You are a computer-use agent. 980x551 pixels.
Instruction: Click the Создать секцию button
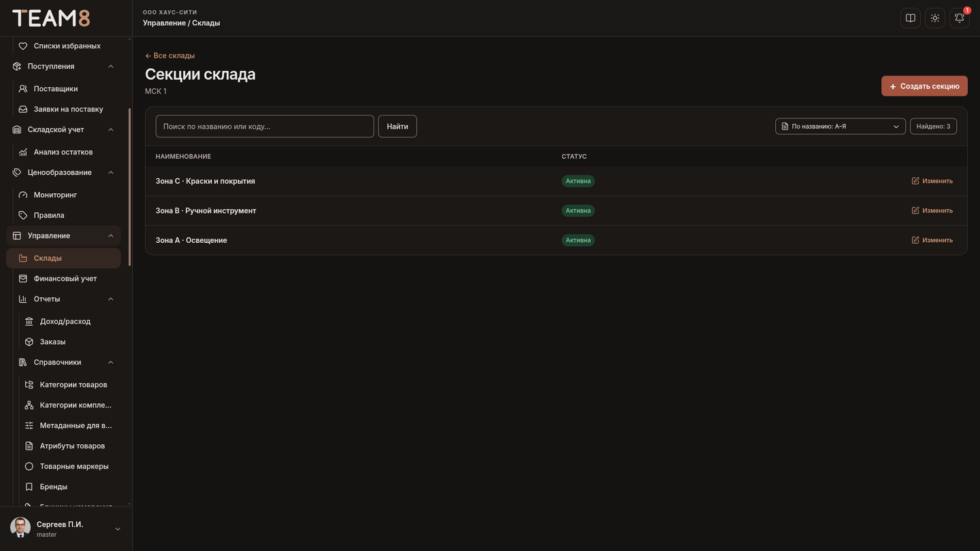click(x=924, y=86)
